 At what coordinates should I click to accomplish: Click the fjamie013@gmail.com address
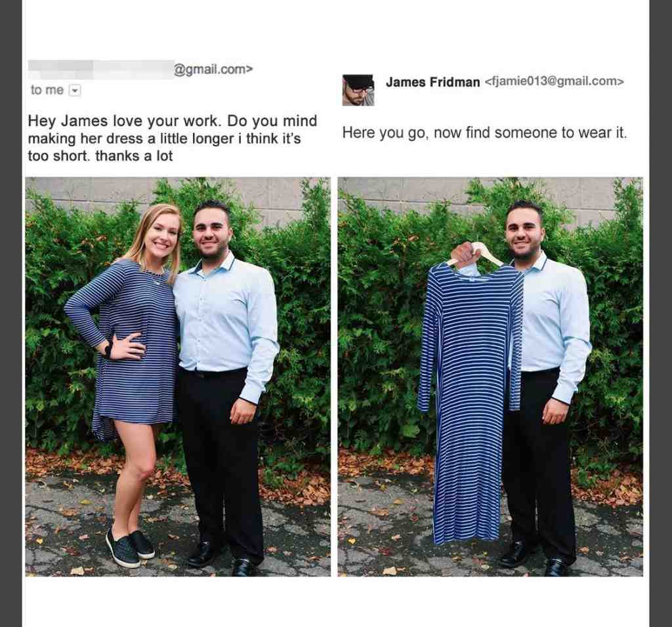(554, 81)
